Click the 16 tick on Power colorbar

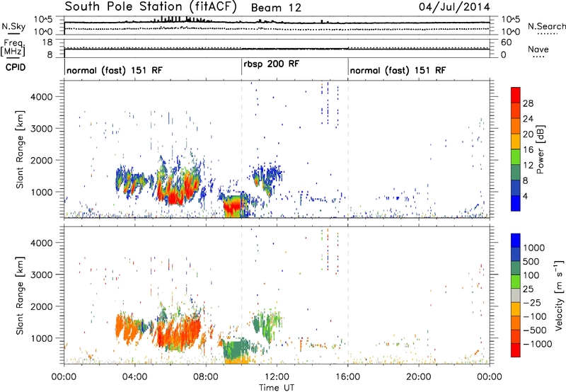528,150
